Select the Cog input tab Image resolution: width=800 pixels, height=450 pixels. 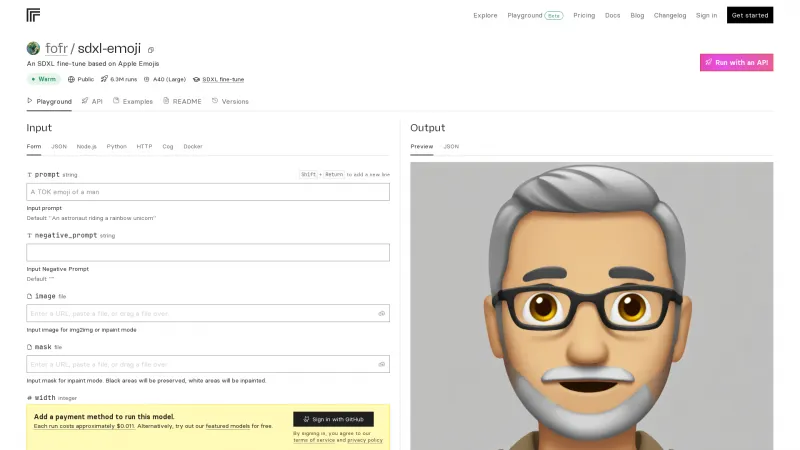coord(168,146)
